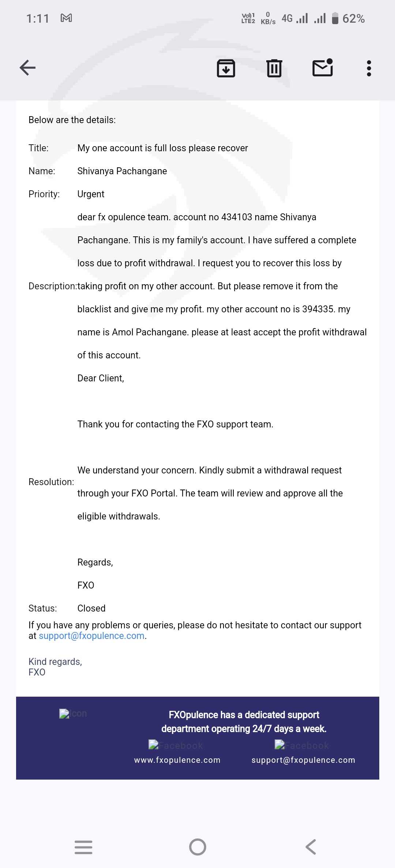Archive this email

[226, 68]
